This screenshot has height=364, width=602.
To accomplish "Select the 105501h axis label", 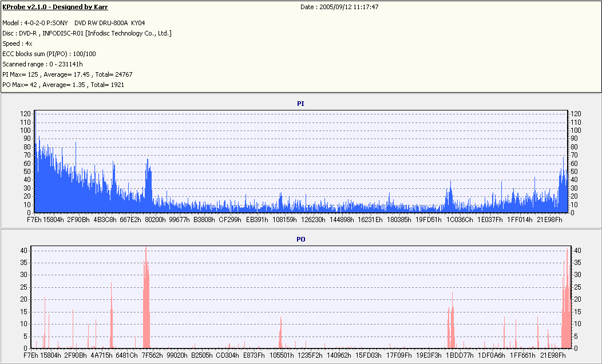I will [282, 355].
